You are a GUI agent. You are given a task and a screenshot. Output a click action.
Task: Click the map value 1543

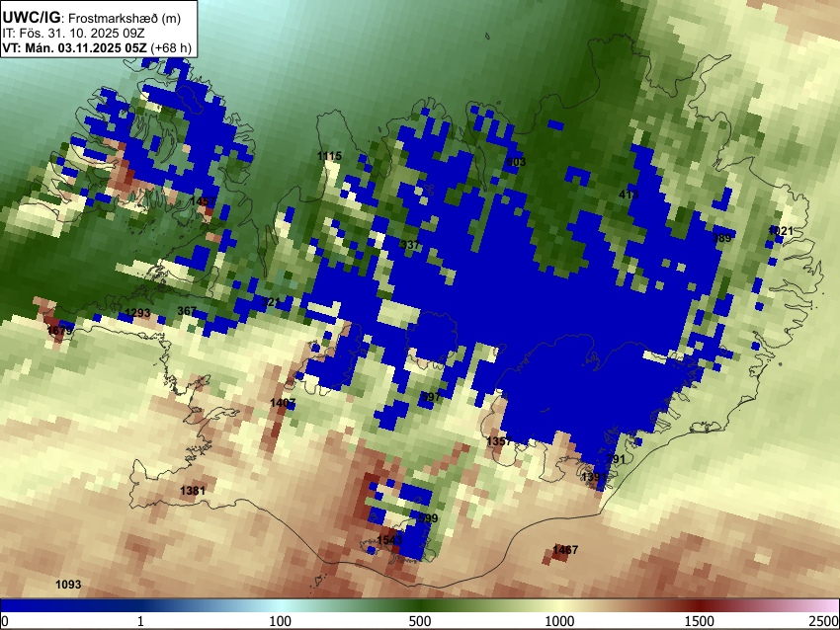point(389,540)
